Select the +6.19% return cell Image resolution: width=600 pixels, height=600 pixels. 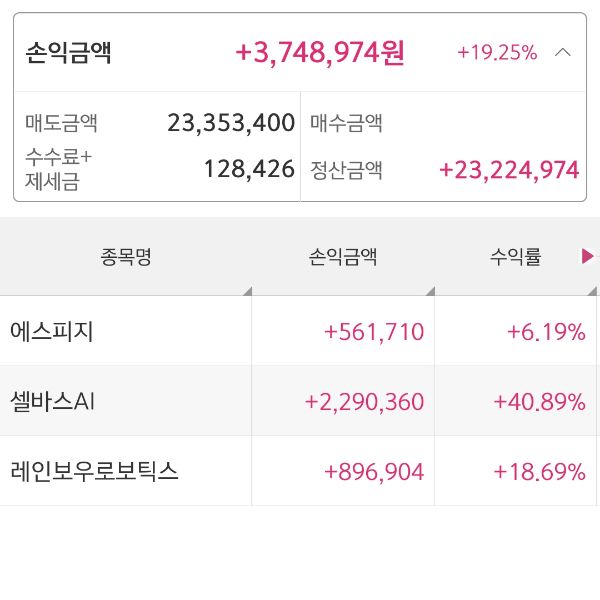coord(546,332)
